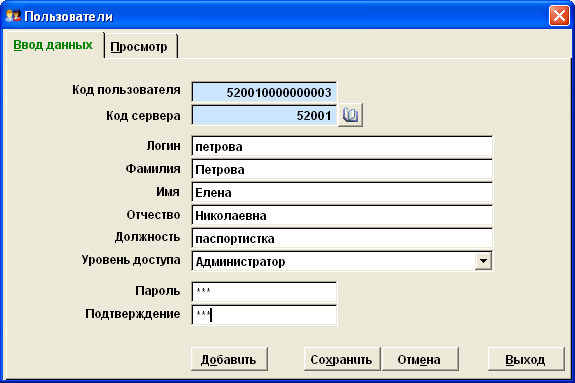Click the Код сервера label

pos(143,116)
